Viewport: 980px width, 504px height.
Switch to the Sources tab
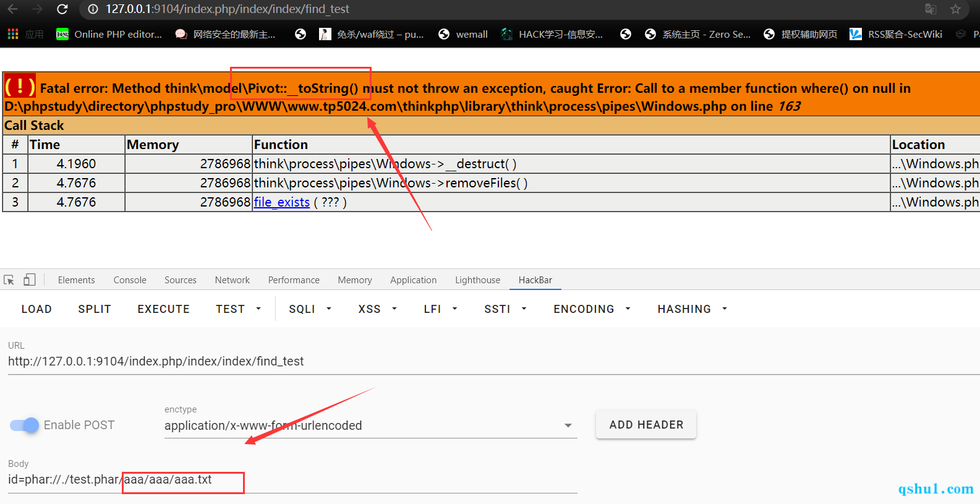(181, 280)
